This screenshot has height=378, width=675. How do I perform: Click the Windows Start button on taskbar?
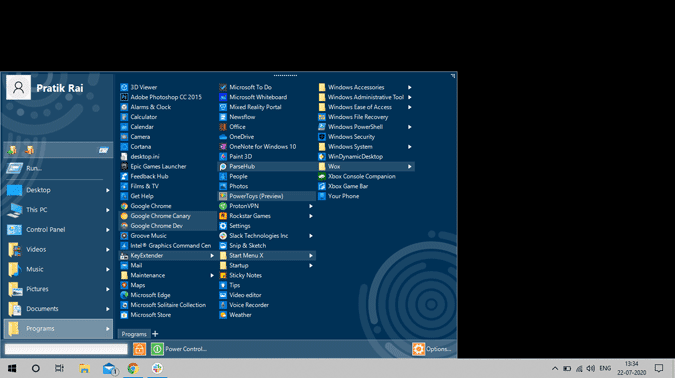12,369
